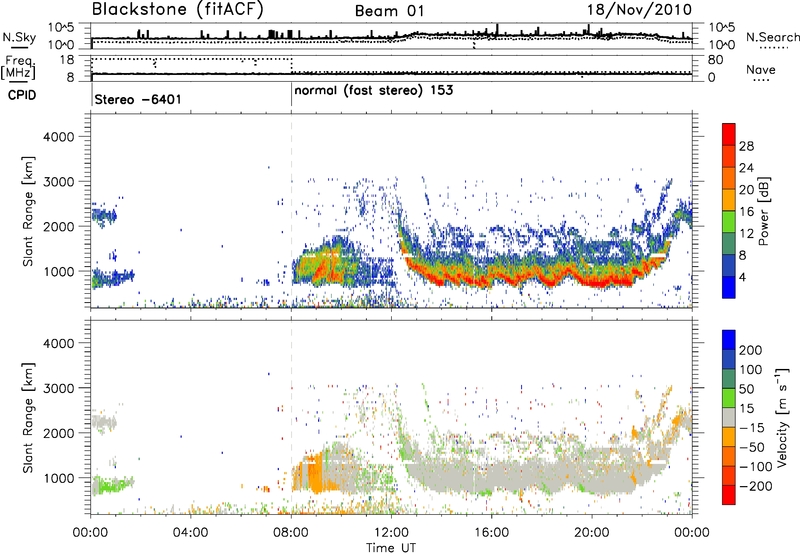Image resolution: width=800 pixels, height=554 pixels.
Task: Click 'Slant Range [km]' label of velocity panel
Action: click(28, 418)
